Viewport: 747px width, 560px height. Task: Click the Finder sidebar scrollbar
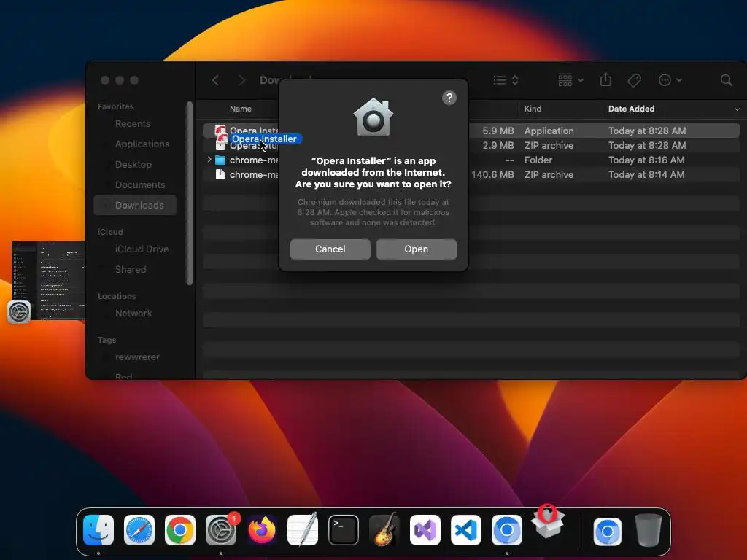[x=190, y=192]
